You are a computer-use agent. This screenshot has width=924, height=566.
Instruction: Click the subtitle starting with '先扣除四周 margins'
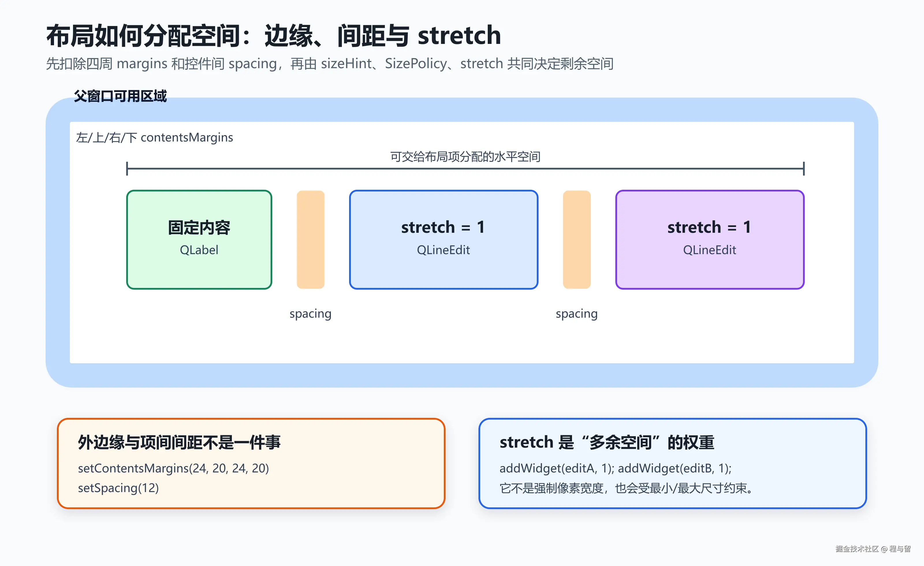[330, 64]
